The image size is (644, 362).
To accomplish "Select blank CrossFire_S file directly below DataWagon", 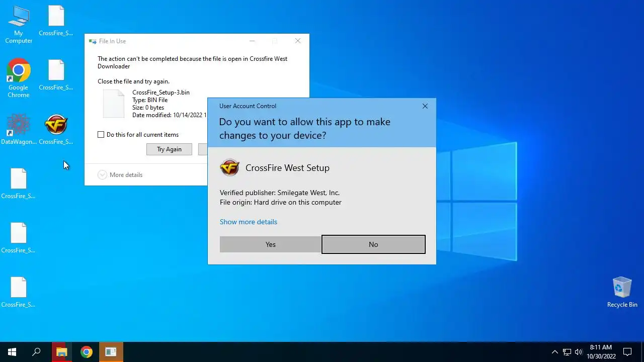I will point(19,184).
